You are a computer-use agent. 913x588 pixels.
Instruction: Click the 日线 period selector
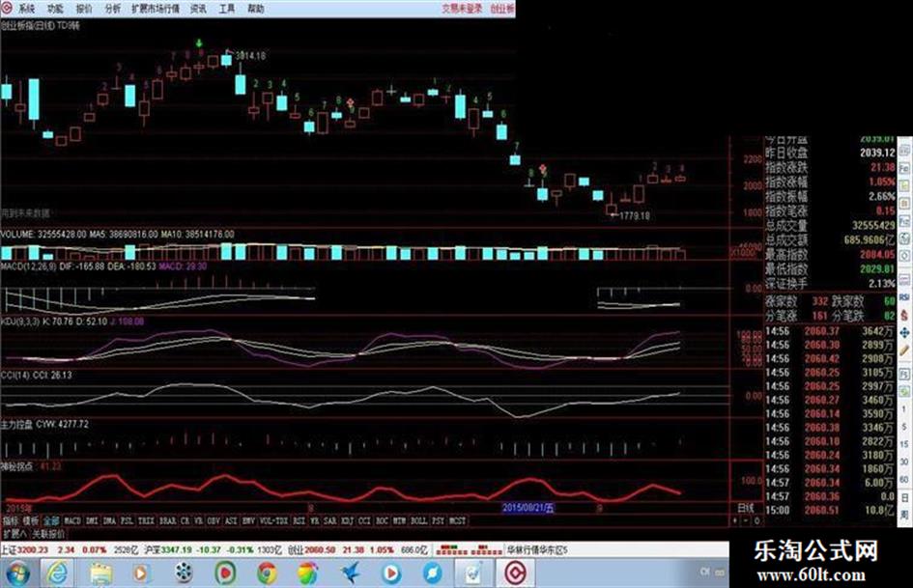(746, 508)
